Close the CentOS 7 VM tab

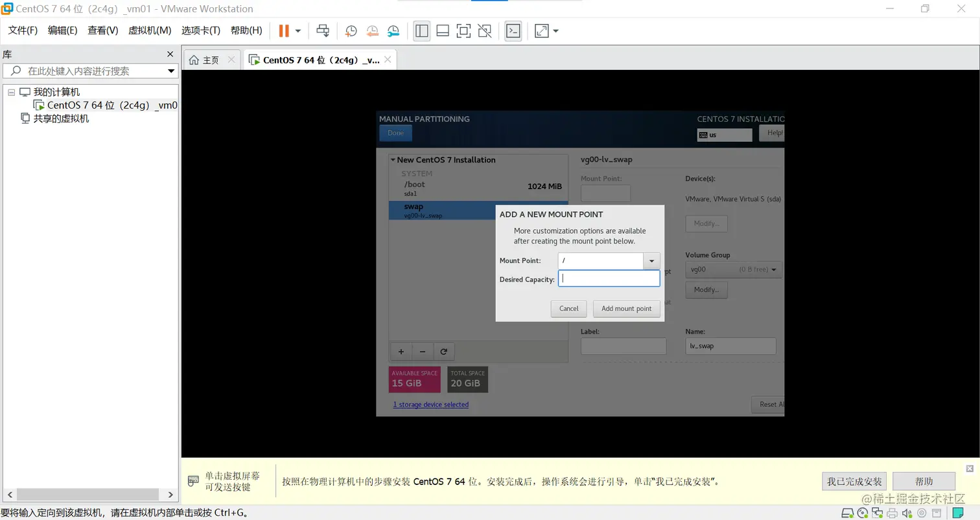tap(388, 60)
